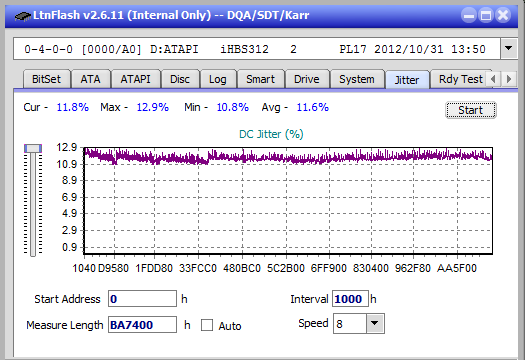Click the Measure Length field
The height and width of the screenshot is (360, 525).
point(142,325)
